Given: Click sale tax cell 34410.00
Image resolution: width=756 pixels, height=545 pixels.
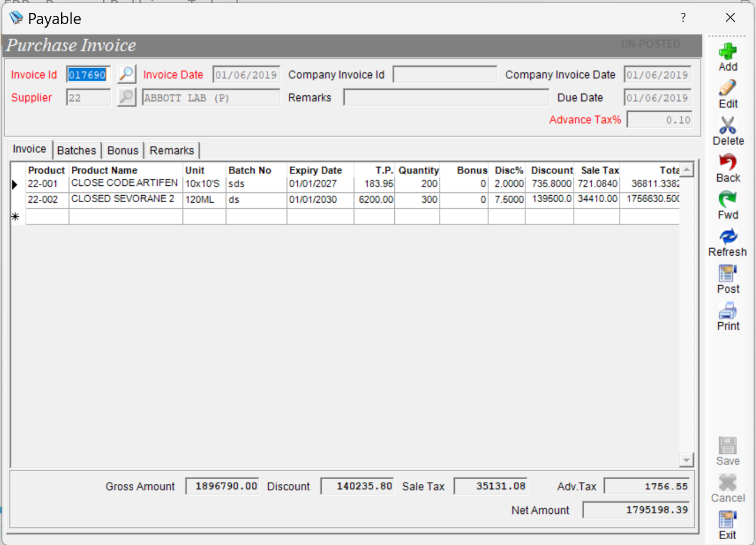Looking at the screenshot, I should (x=597, y=200).
